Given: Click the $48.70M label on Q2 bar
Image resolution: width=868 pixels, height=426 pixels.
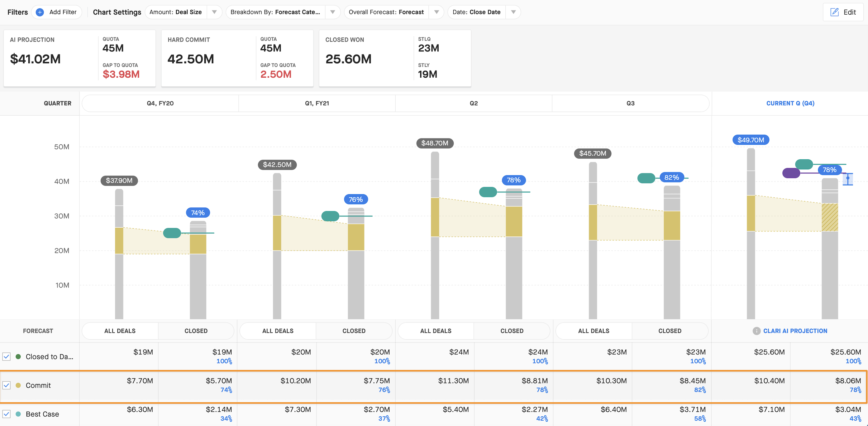Looking at the screenshot, I should 435,143.
